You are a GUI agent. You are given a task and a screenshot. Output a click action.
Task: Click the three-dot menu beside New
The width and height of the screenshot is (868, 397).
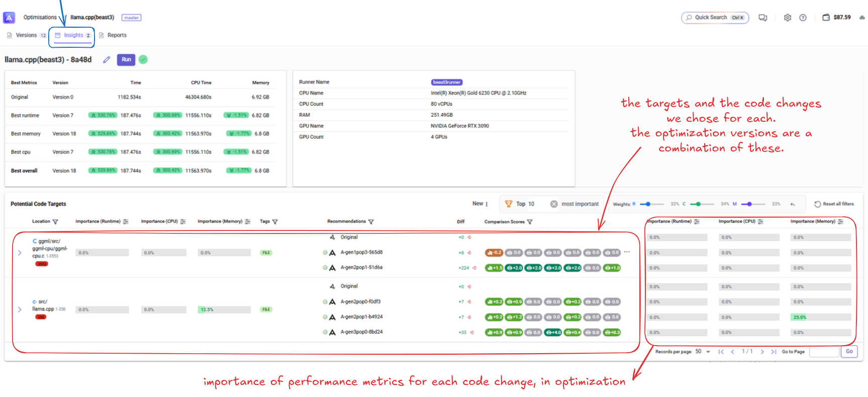487,204
